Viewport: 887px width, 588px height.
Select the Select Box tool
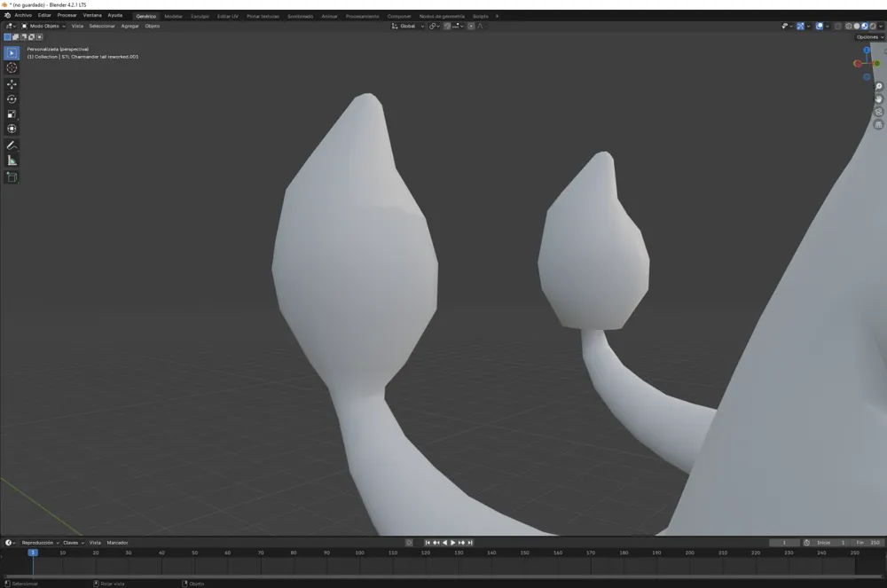point(12,52)
